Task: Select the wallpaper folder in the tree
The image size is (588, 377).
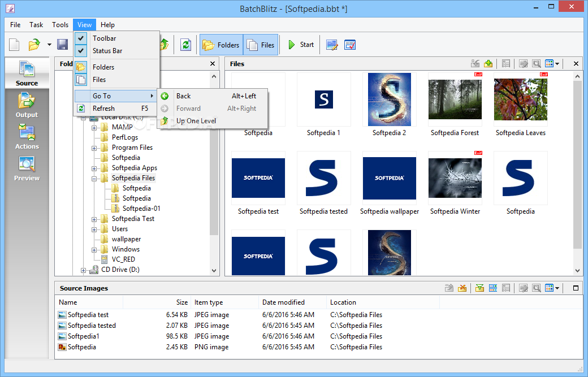Action: pyautogui.click(x=127, y=239)
